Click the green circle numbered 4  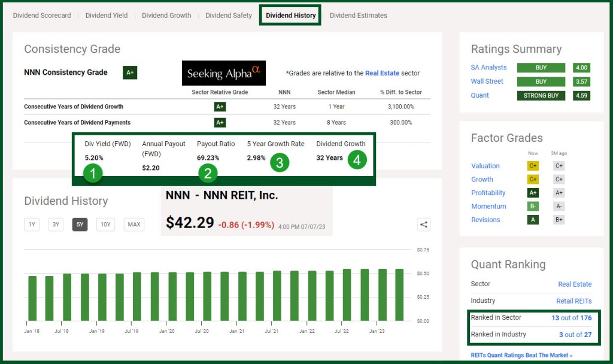(x=357, y=159)
